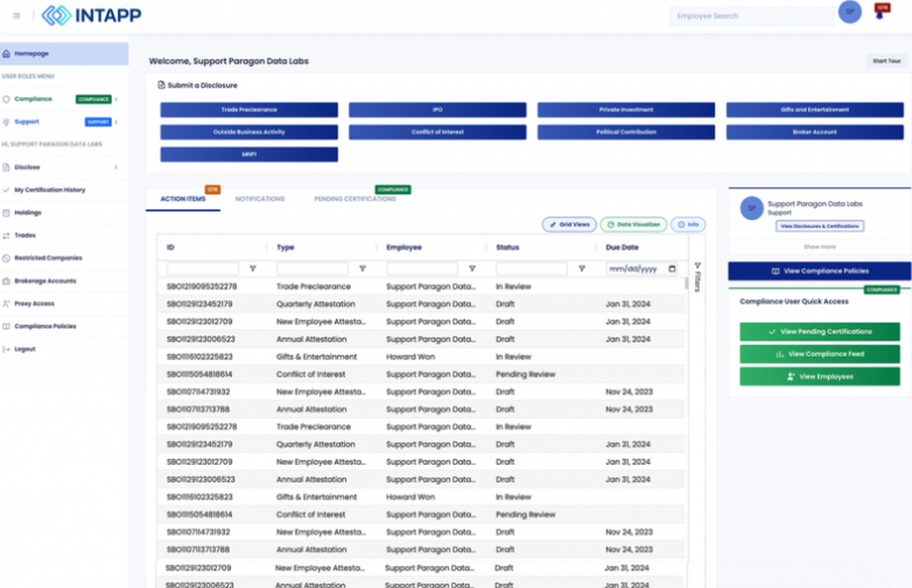Image resolution: width=912 pixels, height=588 pixels.
Task: Sort by the Status column header
Action: 507,248
